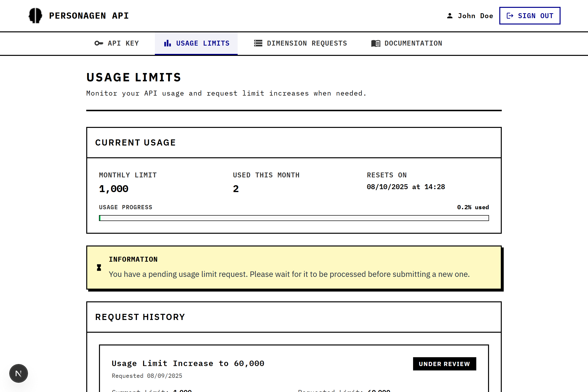Select the Usage Limits tab
This screenshot has width=588, height=392.
(x=196, y=43)
